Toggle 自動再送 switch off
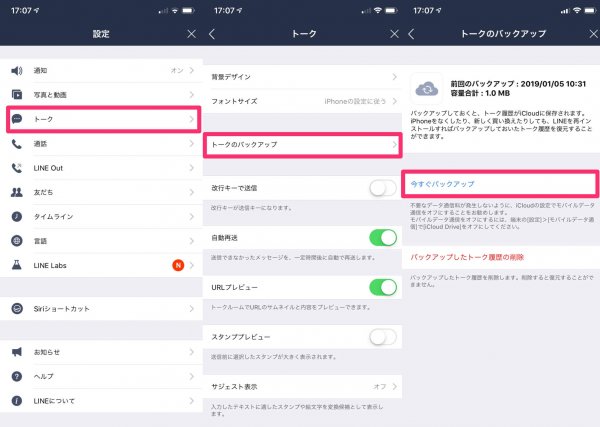Screen dimensions: 600x427 click(383, 238)
